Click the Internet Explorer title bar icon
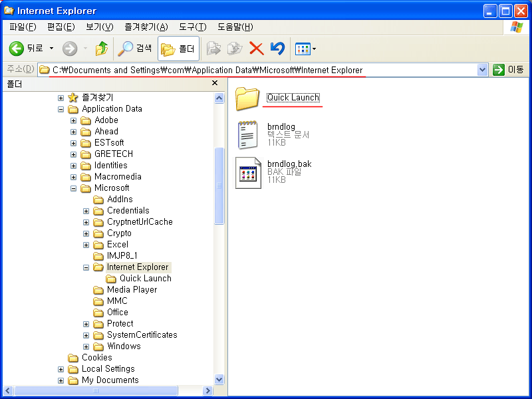Screen dimensions: 532x399 click(9, 11)
